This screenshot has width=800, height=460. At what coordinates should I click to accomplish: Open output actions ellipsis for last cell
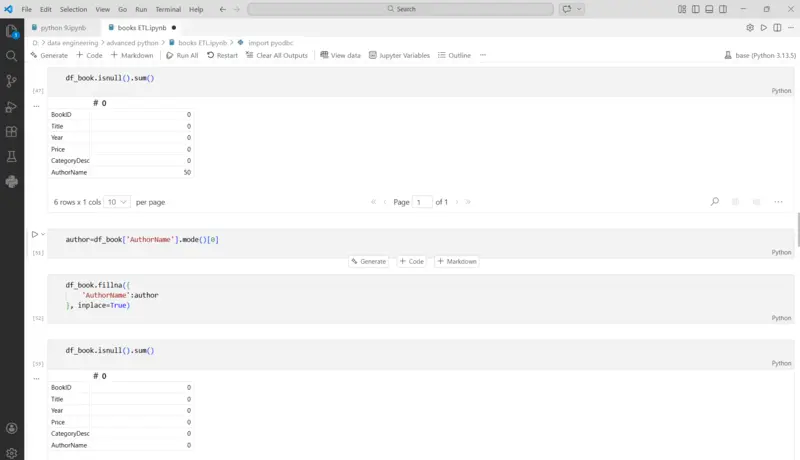coord(36,378)
